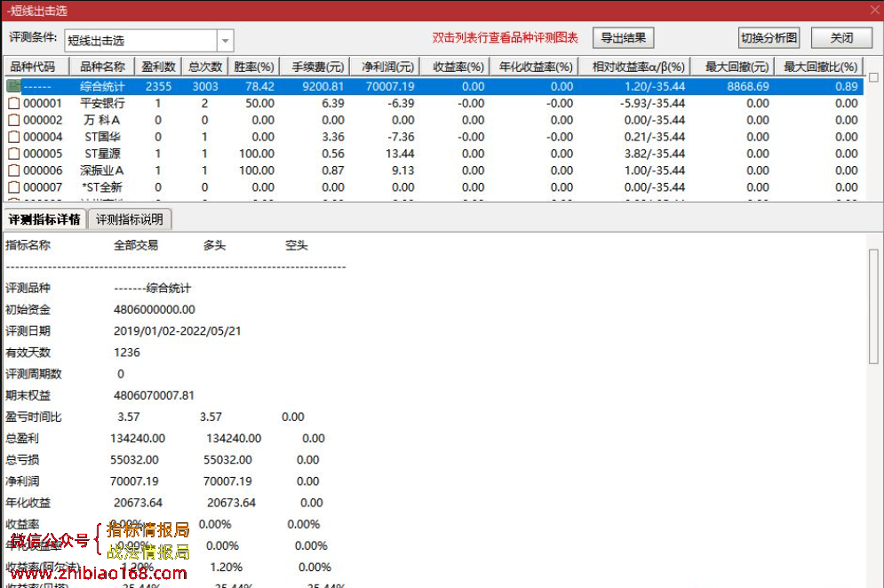
Task: Select the 综合统计 summary row
Action: pyautogui.click(x=434, y=86)
